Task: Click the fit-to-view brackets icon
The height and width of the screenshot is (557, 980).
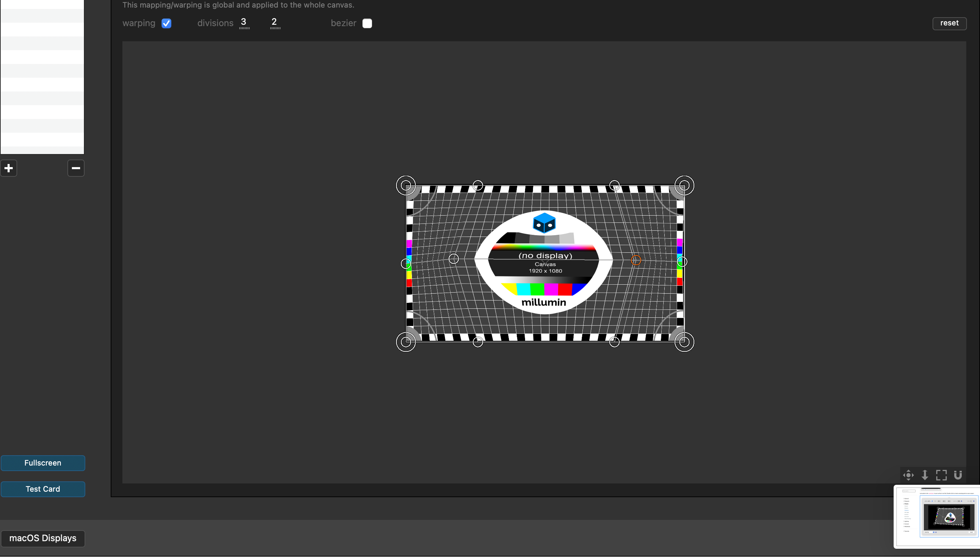Action: (941, 475)
